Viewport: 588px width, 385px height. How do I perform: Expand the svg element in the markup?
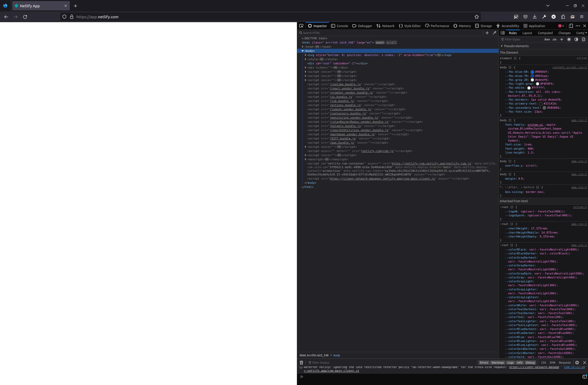[x=305, y=55]
